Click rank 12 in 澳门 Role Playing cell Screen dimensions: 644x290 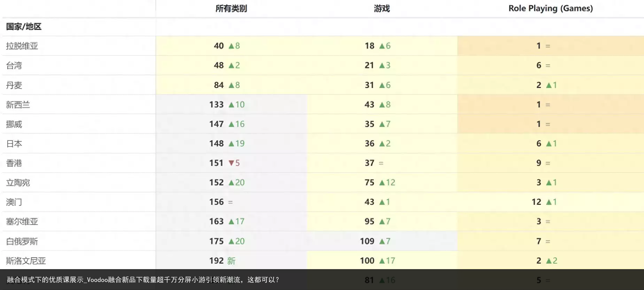[536, 202]
